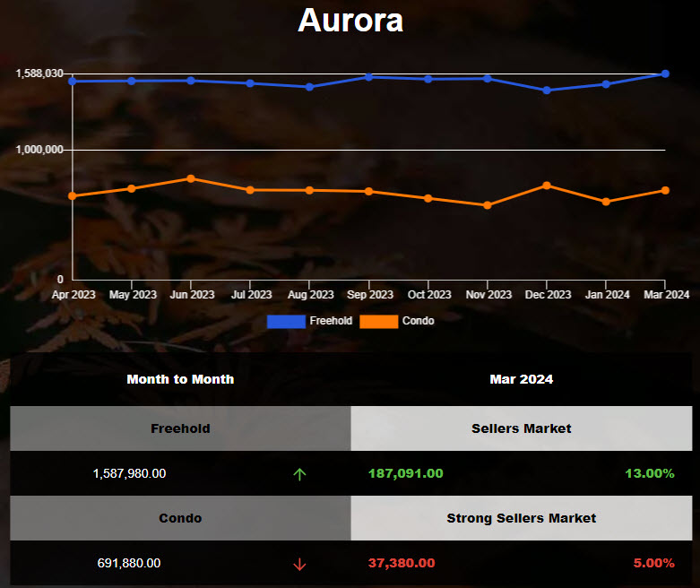
Task: Click the Month to Month heading
Action: tap(180, 379)
